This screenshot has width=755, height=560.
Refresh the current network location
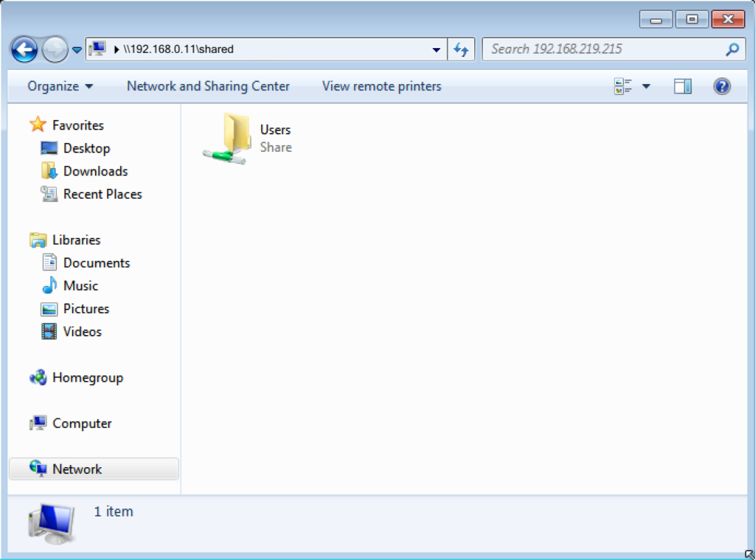tap(462, 49)
